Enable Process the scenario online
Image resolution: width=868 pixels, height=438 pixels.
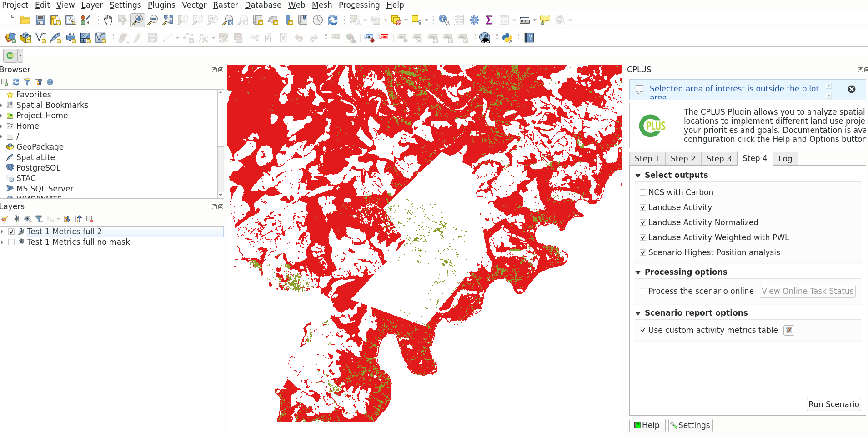pos(643,291)
